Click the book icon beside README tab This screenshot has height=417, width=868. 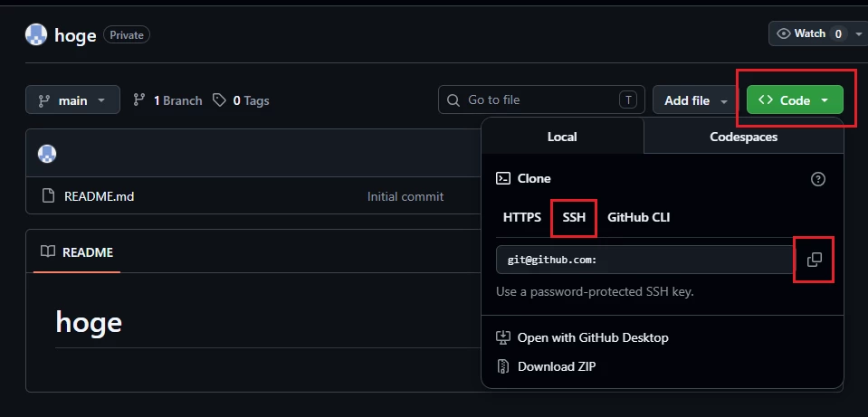coord(48,251)
